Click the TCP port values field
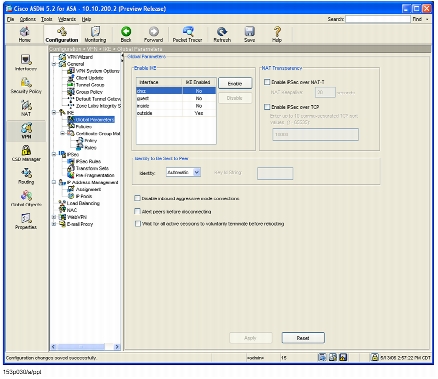 tap(315, 134)
